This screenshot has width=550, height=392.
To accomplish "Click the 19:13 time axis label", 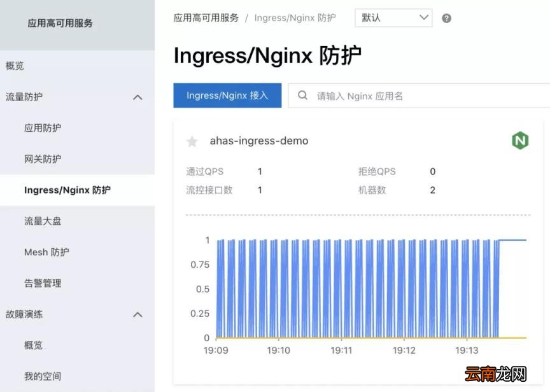I will pyautogui.click(x=467, y=350).
